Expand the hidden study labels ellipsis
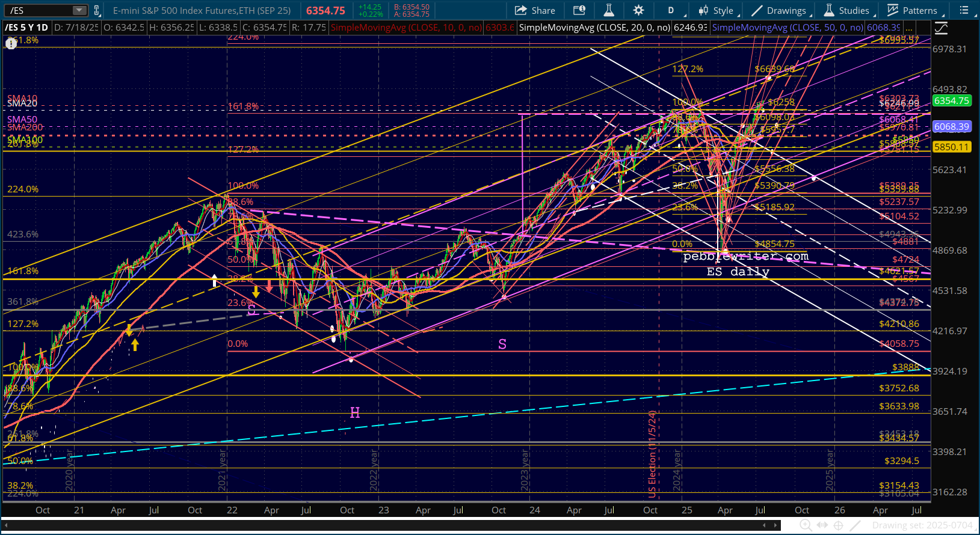The image size is (980, 535). tap(909, 28)
